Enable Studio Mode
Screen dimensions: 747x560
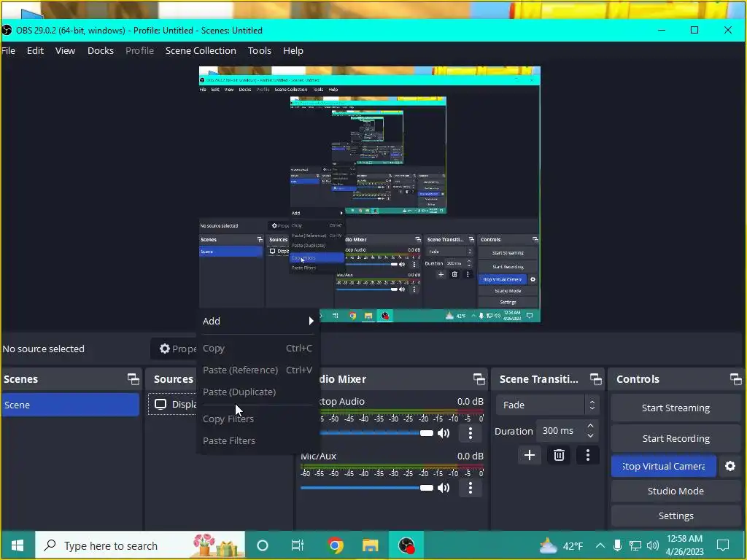click(x=676, y=491)
